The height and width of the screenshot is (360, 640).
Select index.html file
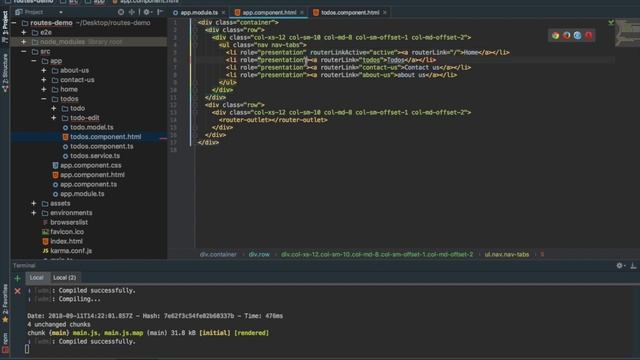66,241
